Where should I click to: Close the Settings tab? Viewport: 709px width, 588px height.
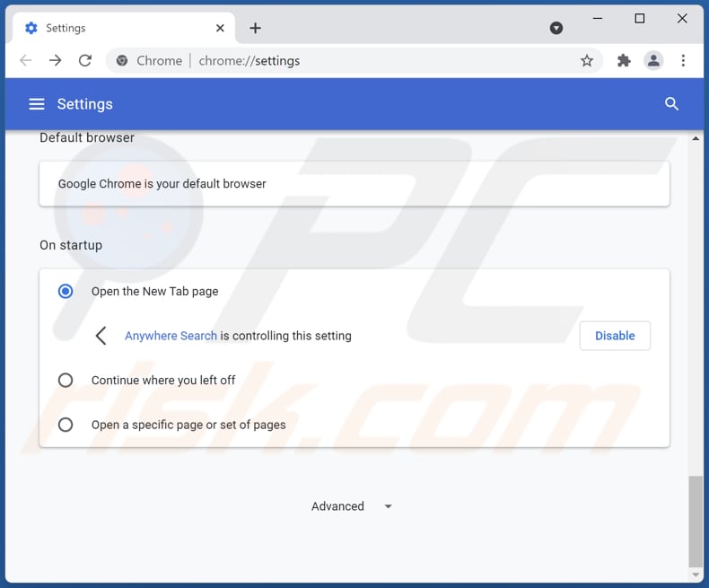(220, 28)
